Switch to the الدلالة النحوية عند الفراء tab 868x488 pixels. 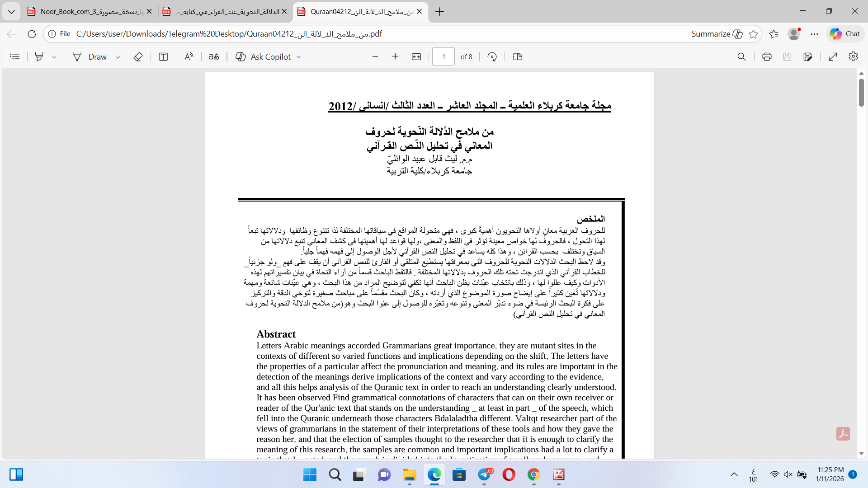[x=225, y=12]
